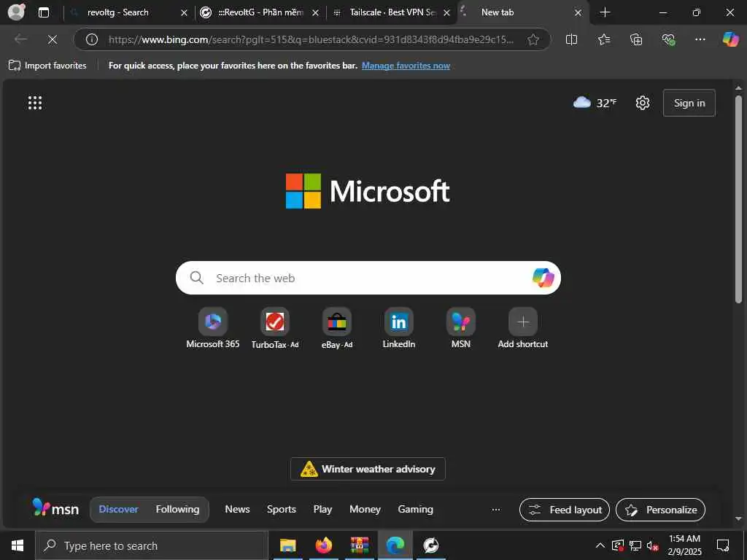
Task: View site information icon in address bar
Action: [92, 39]
